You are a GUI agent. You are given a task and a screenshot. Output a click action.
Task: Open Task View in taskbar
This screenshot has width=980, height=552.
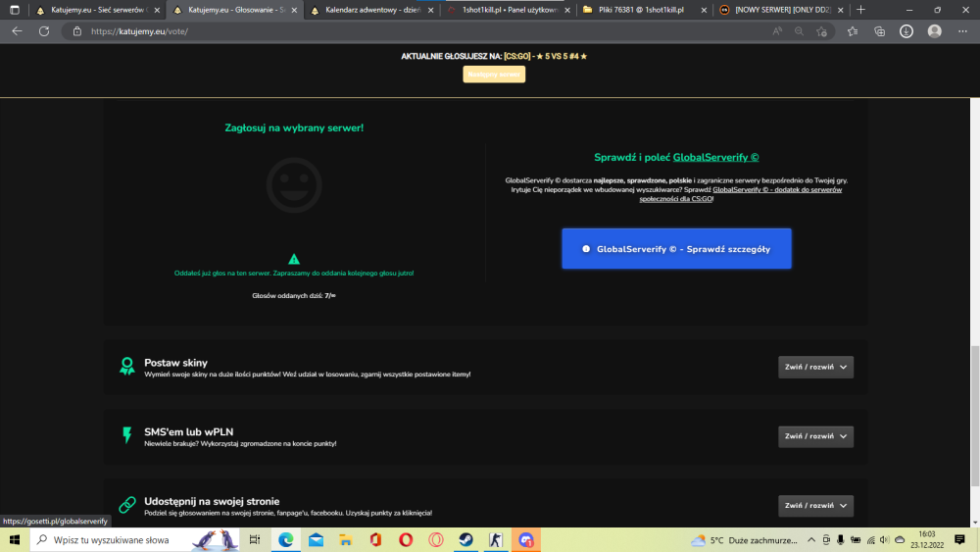255,539
